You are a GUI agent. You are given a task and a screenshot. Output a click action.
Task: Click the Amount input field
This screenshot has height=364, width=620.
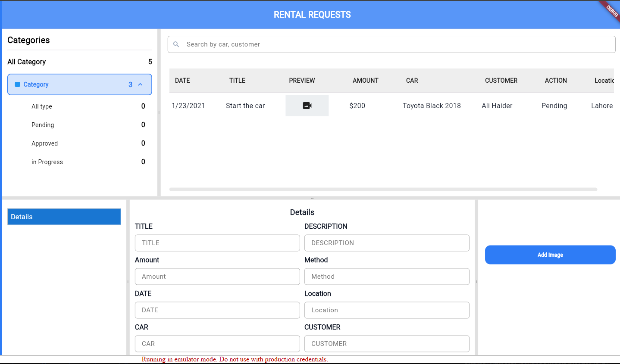(217, 277)
